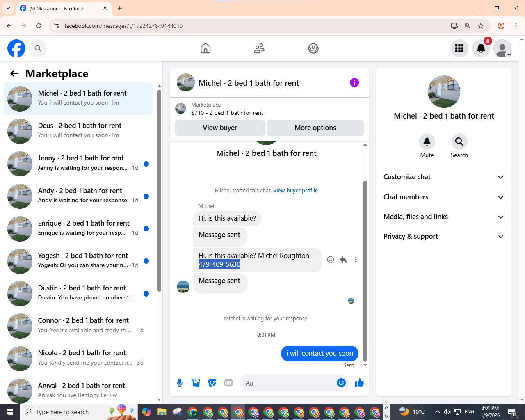The height and width of the screenshot is (420, 525).
Task: Click large Michel profile photo in sidebar
Action: [x=444, y=92]
